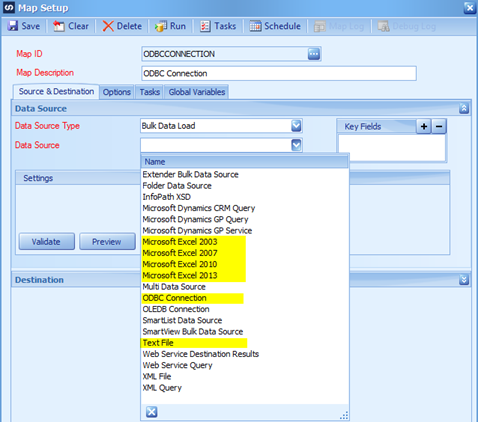Choose InfoPath XSD data source
Viewport: 478px width, 422px height.
[245, 197]
